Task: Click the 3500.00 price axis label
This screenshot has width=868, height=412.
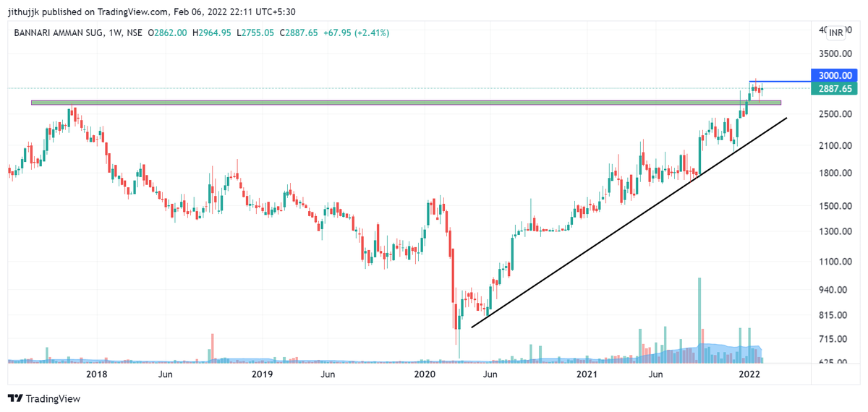Action: pos(835,54)
